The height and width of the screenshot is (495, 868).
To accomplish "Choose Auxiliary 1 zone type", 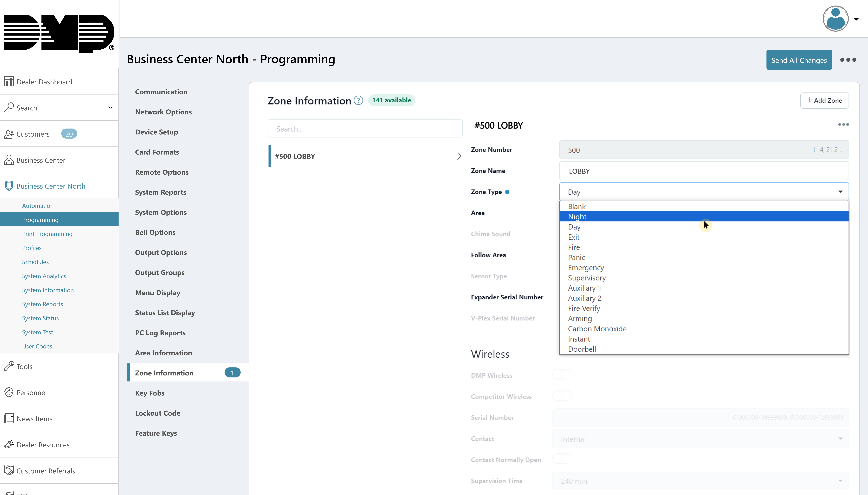I will click(x=704, y=288).
